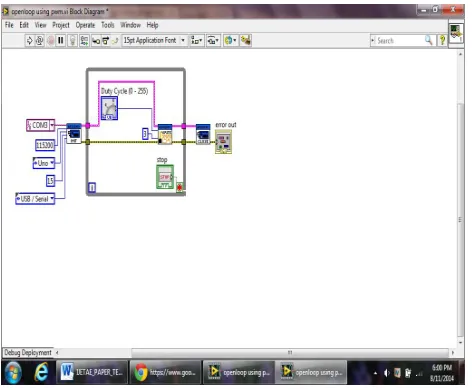The width and height of the screenshot is (472, 390).
Task: Click the Step Out button
Action: 115,41
